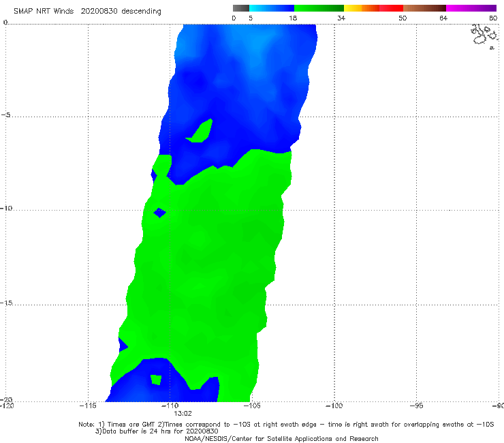
Task: Click the longitude axis label '-110'
Action: 170,406
